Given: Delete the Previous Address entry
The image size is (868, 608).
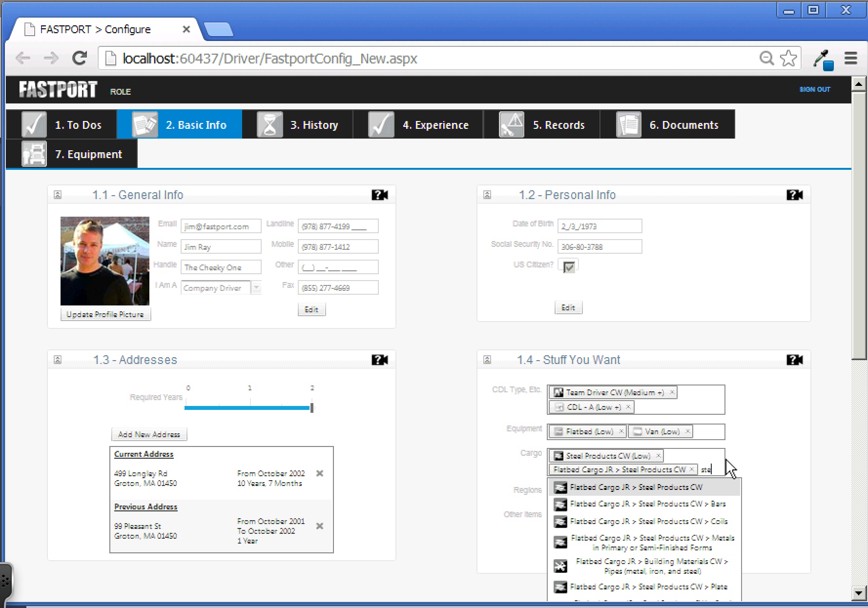Looking at the screenshot, I should [x=320, y=526].
